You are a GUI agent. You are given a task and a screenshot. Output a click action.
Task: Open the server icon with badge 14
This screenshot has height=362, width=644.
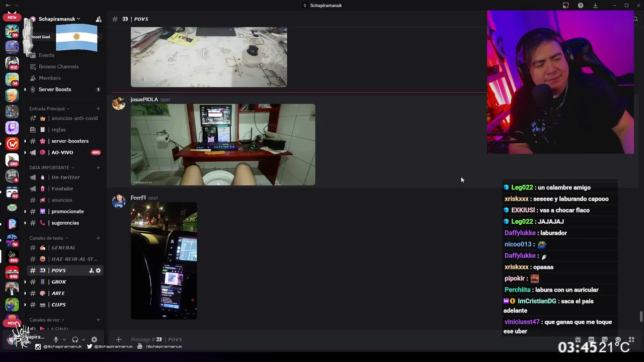point(12,79)
